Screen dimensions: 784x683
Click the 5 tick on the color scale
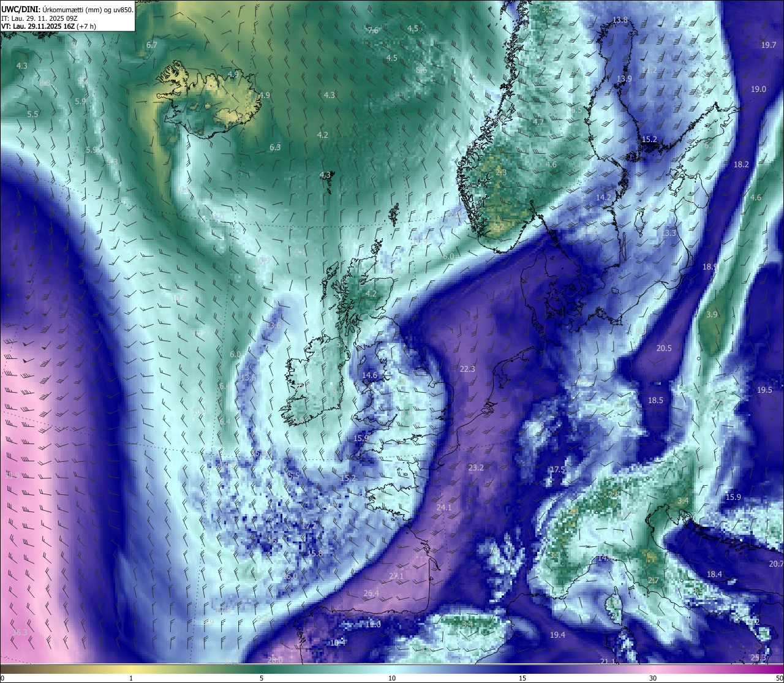[262, 678]
